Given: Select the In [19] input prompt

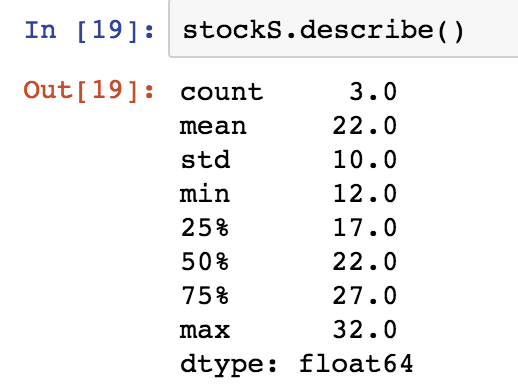Looking at the screenshot, I should click(89, 31).
